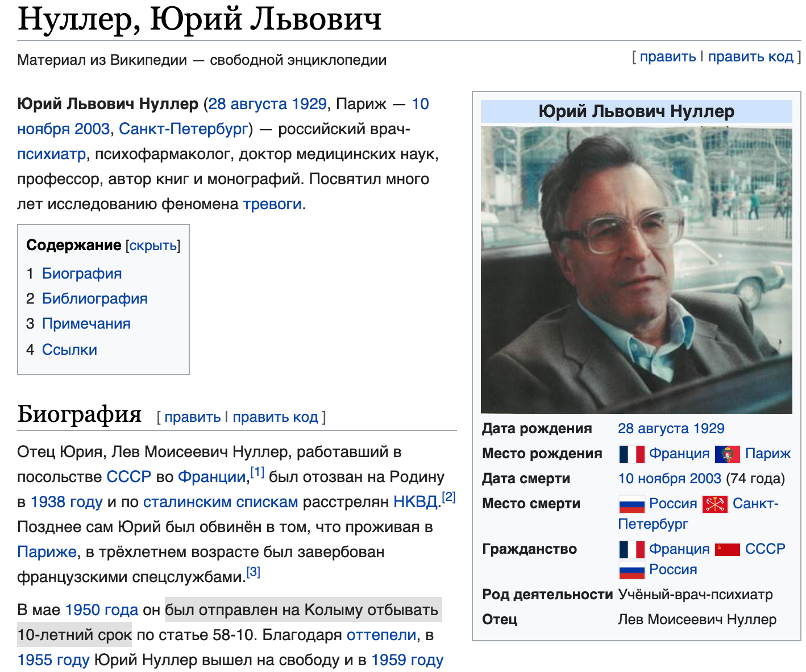Open the 1959 году link
806x672 pixels.
[x=408, y=660]
